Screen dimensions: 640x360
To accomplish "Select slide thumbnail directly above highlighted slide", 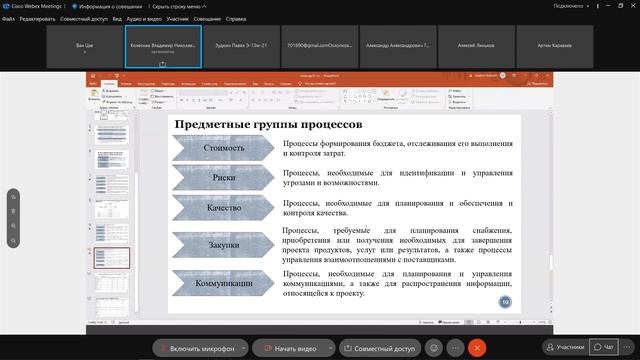I will 111,233.
